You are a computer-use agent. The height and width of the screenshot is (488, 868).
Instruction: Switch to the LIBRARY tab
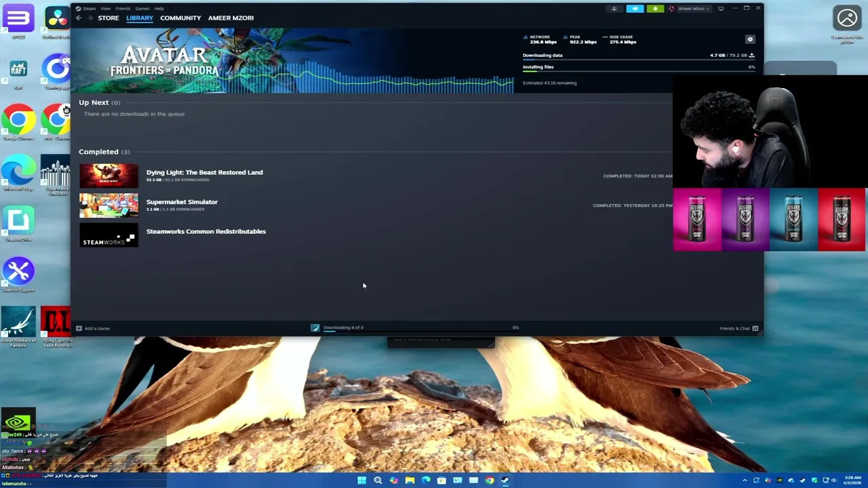140,18
